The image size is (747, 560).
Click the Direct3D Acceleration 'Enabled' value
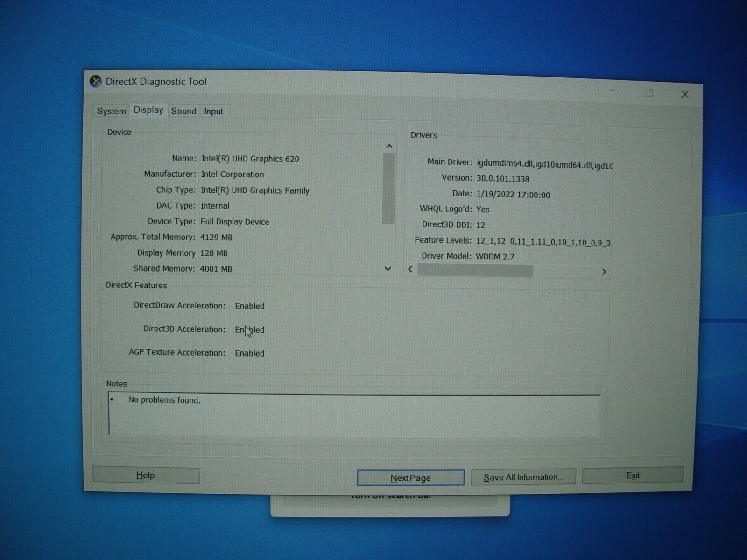tap(249, 330)
